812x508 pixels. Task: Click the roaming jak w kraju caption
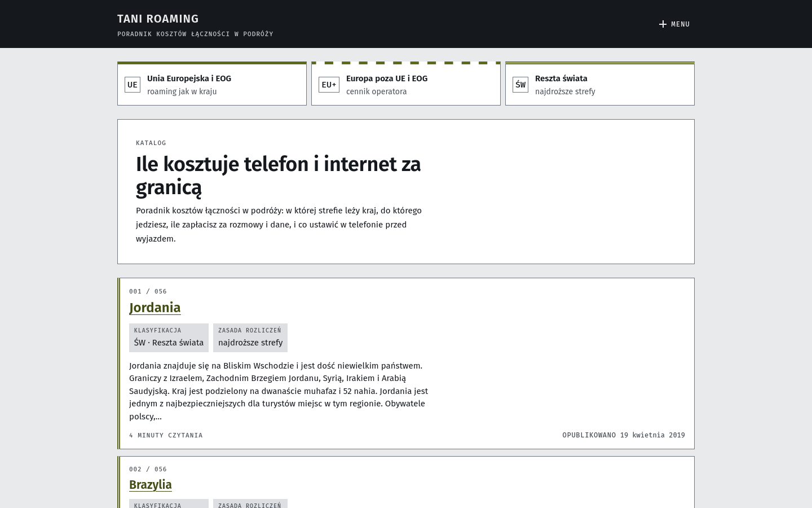coord(182,91)
